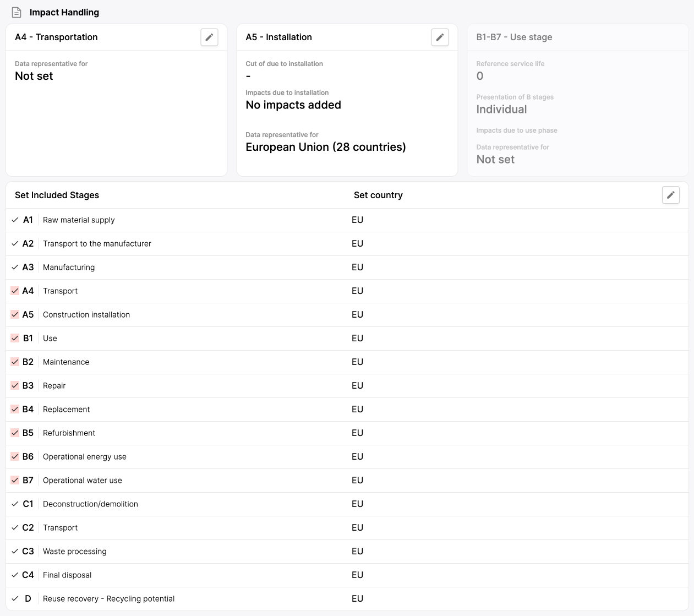Click the A1 Raw material supply checkmark
Screen dimensions: 694x616
[15, 220]
